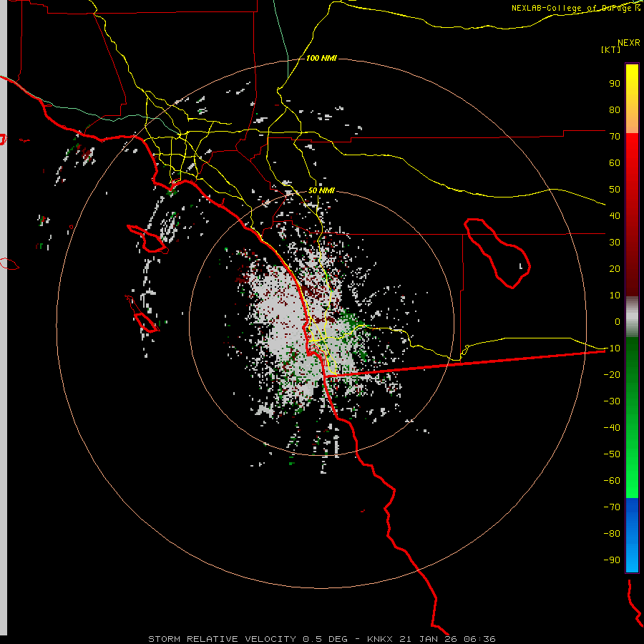Click the 50 value on velocity scale

tap(615, 190)
